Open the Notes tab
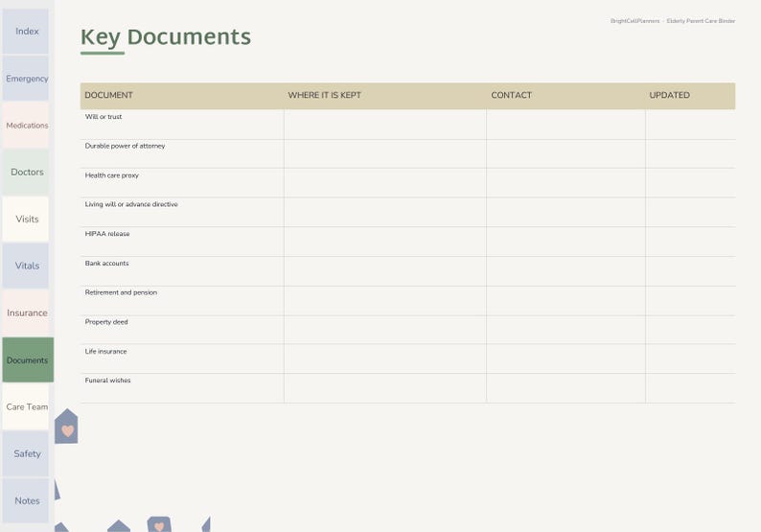This screenshot has width=761, height=532. [26, 500]
